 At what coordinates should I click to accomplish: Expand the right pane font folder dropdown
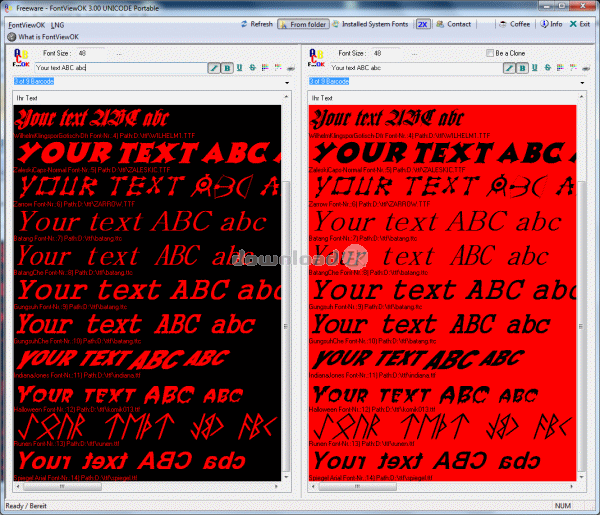pyautogui.click(x=582, y=83)
